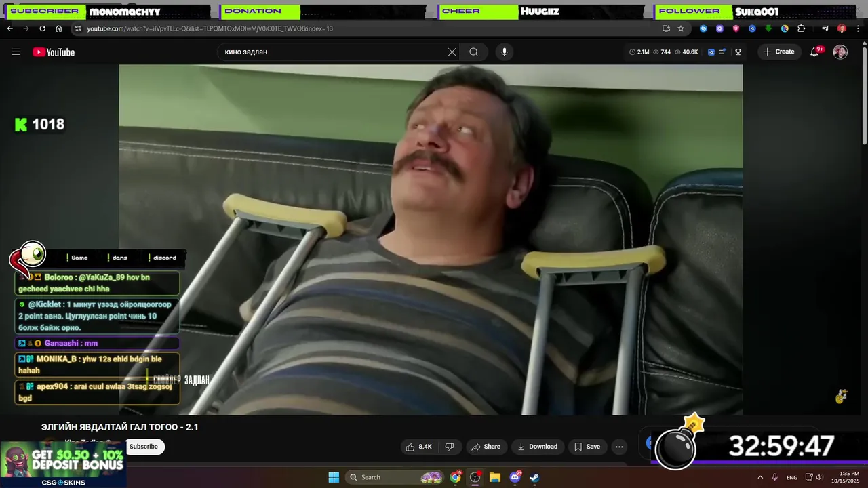Click the video player to pause
Viewport: 868px width, 488px height.
[x=431, y=239]
